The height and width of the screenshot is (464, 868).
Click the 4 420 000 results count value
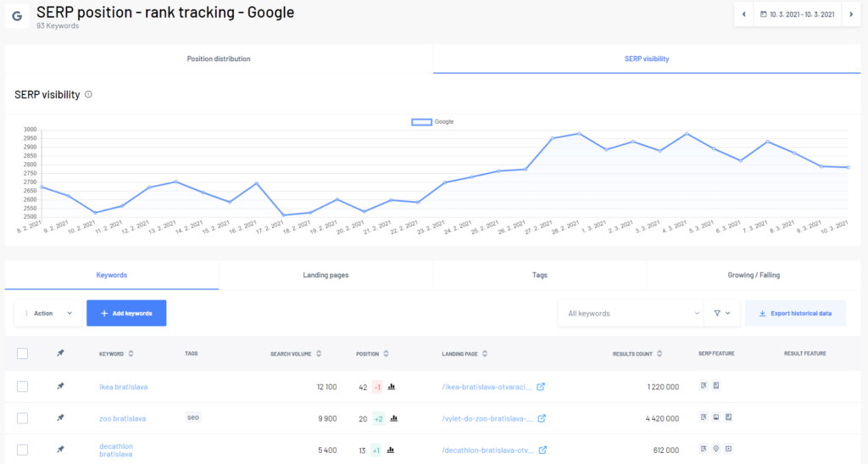tap(662, 418)
